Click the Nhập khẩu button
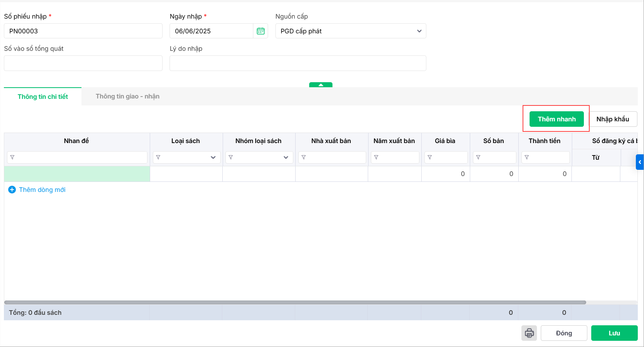 tap(613, 119)
